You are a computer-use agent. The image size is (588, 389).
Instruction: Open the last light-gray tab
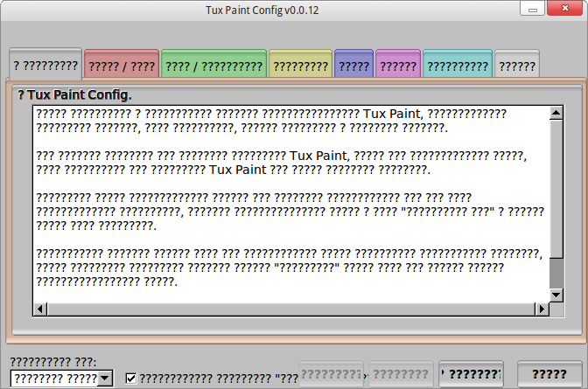tap(517, 64)
